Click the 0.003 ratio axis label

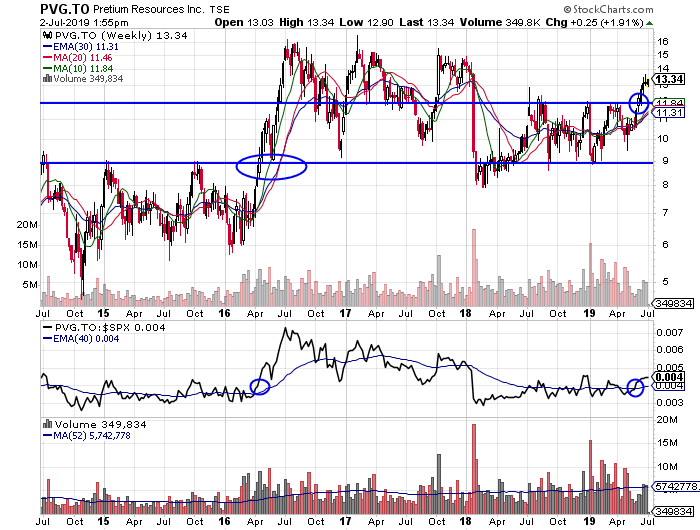[x=670, y=403]
